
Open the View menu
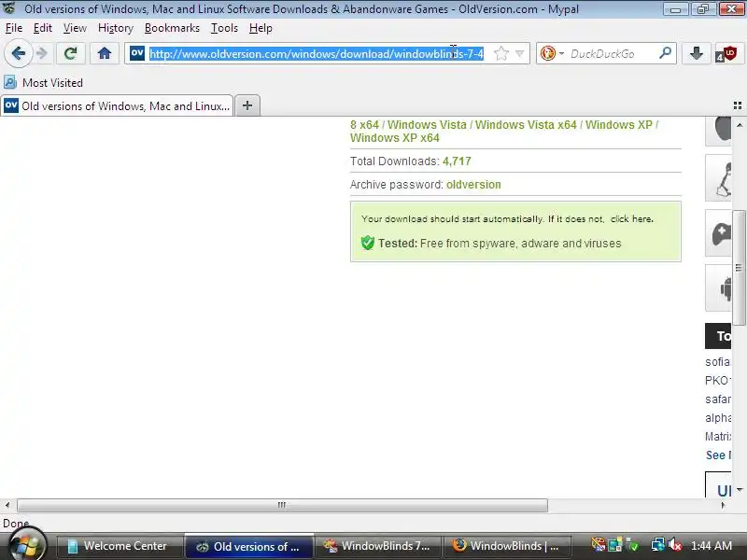tap(75, 28)
